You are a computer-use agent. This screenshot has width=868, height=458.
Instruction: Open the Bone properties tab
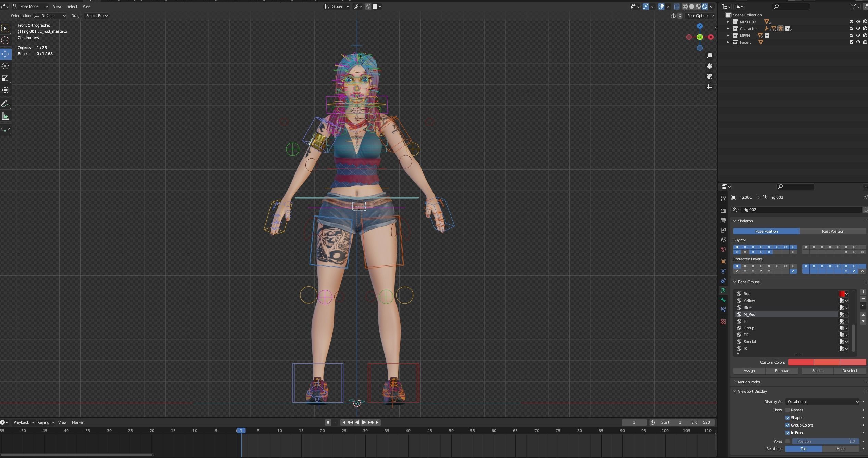[723, 300]
